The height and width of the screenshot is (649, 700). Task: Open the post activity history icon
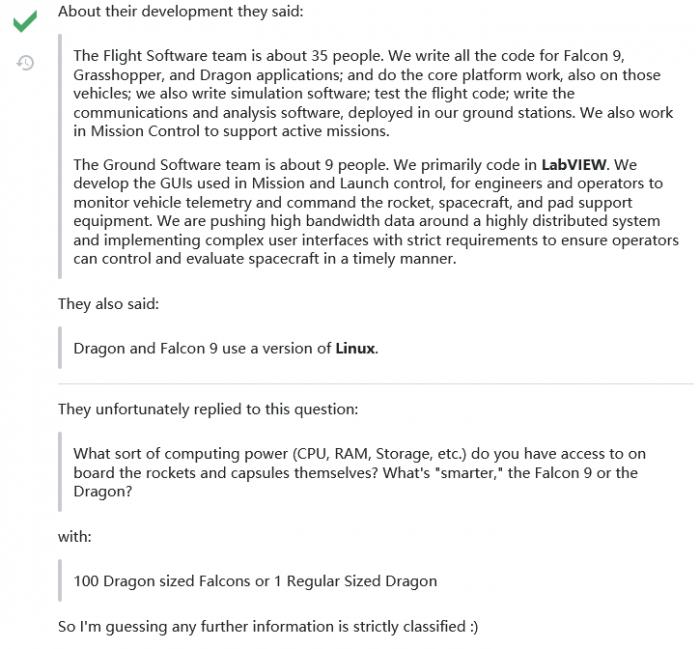tap(27, 63)
